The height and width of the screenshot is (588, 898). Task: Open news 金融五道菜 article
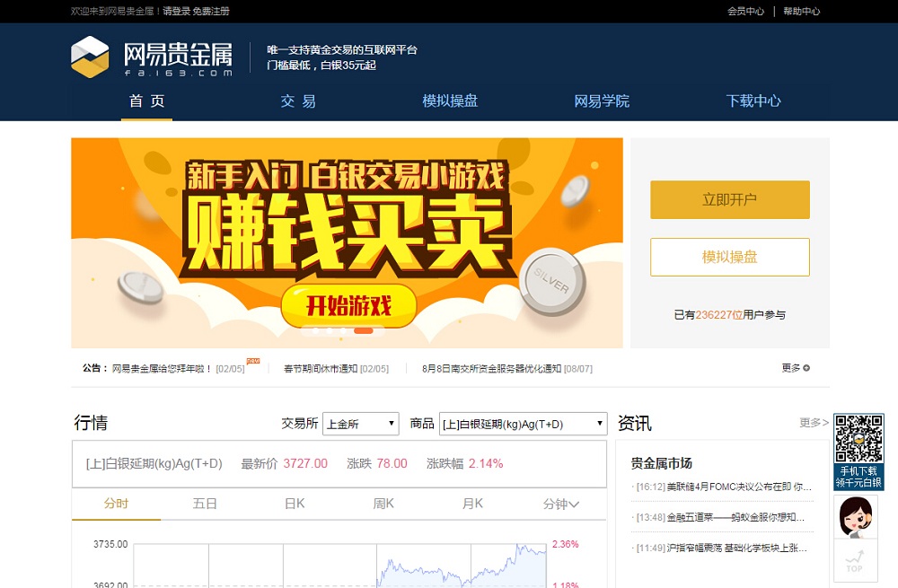(x=735, y=518)
